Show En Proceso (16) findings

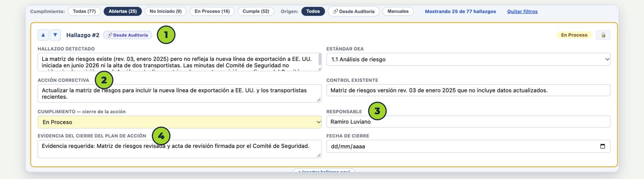(212, 11)
